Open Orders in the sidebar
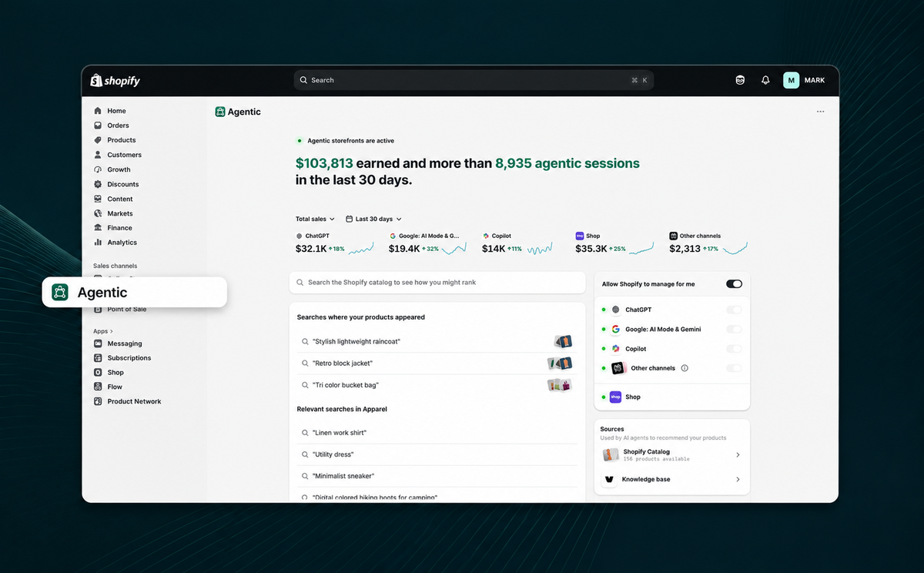 119,126
